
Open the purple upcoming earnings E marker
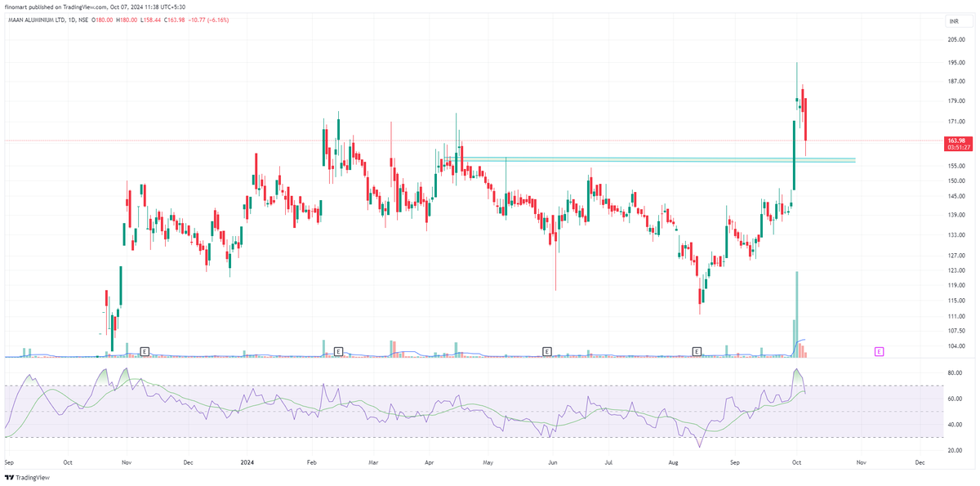[x=880, y=351]
